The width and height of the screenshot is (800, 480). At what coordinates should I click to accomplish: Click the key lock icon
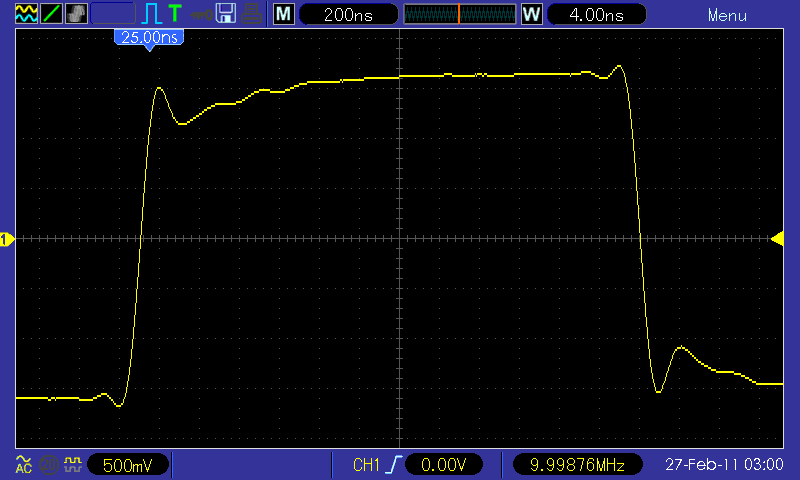(x=201, y=14)
